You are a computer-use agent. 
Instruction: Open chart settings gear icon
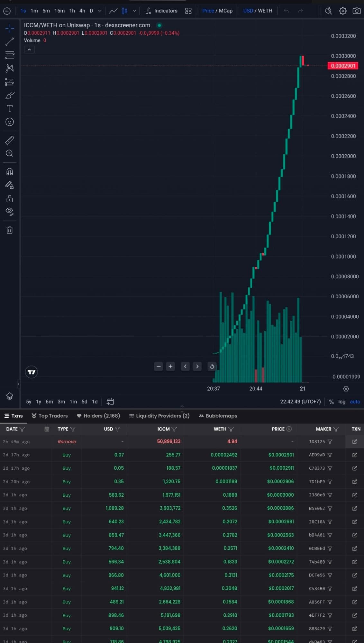pyautogui.click(x=343, y=11)
